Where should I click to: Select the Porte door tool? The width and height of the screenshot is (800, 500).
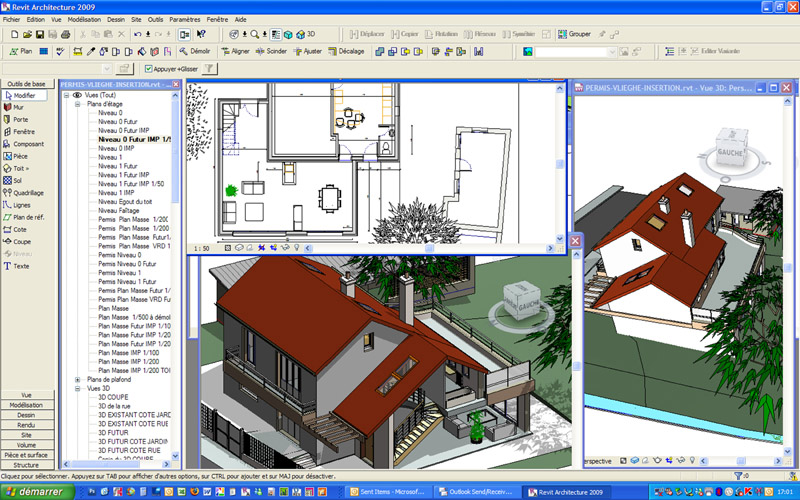point(19,119)
